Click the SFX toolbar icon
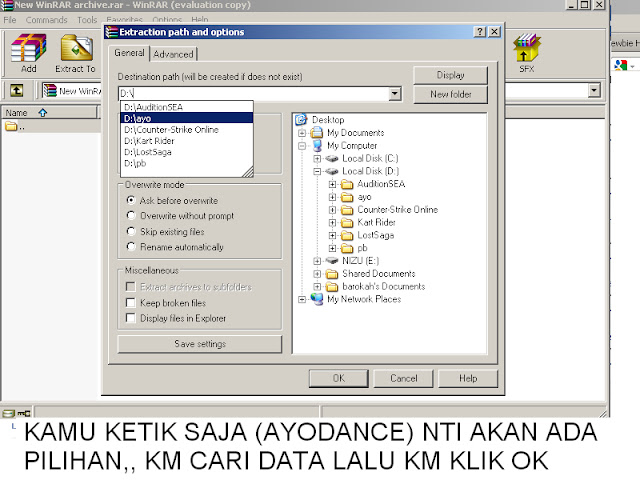This screenshot has height=480, width=640. pos(527,48)
